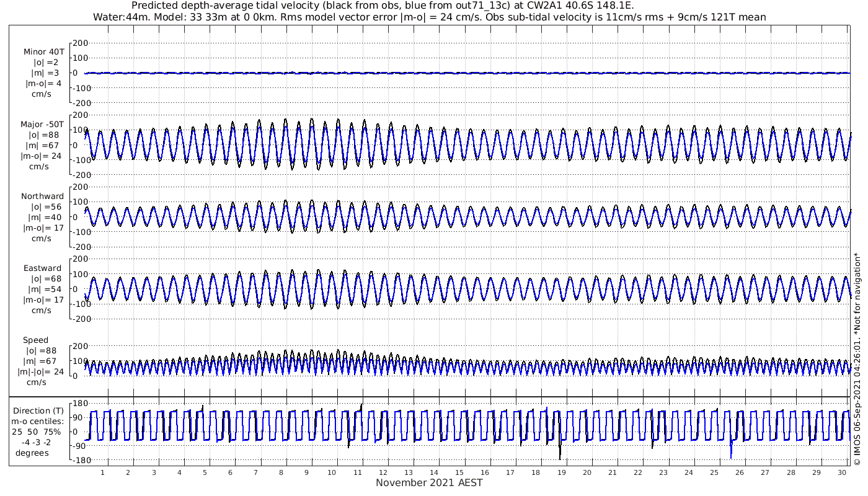Click day 9 tick label on time axis
Viewport: 868px width, 496px height.
click(306, 473)
